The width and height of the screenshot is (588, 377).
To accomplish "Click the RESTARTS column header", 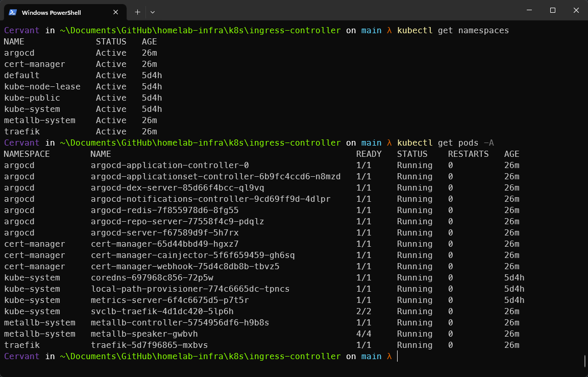I will pos(468,154).
